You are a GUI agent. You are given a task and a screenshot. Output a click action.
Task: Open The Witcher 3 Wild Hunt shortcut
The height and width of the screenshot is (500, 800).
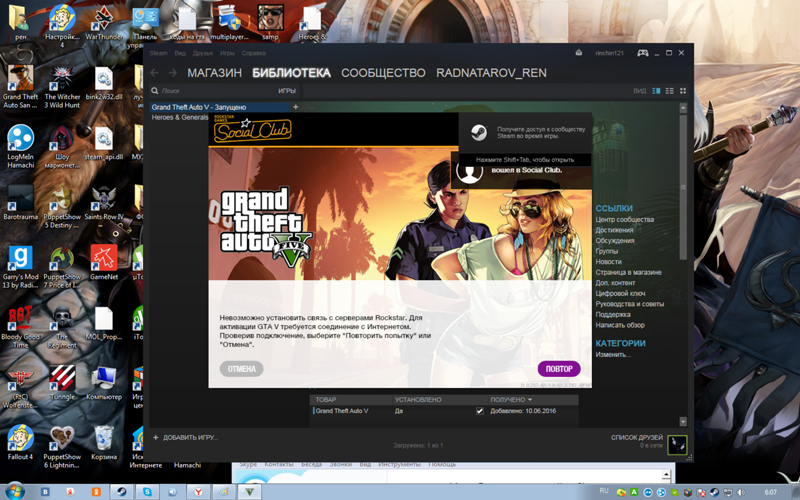click(x=62, y=86)
